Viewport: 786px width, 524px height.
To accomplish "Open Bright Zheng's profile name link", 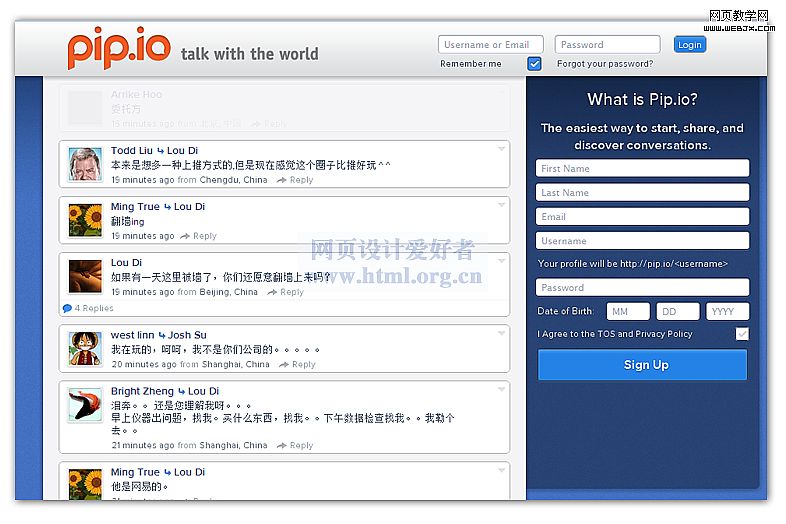I will (142, 391).
